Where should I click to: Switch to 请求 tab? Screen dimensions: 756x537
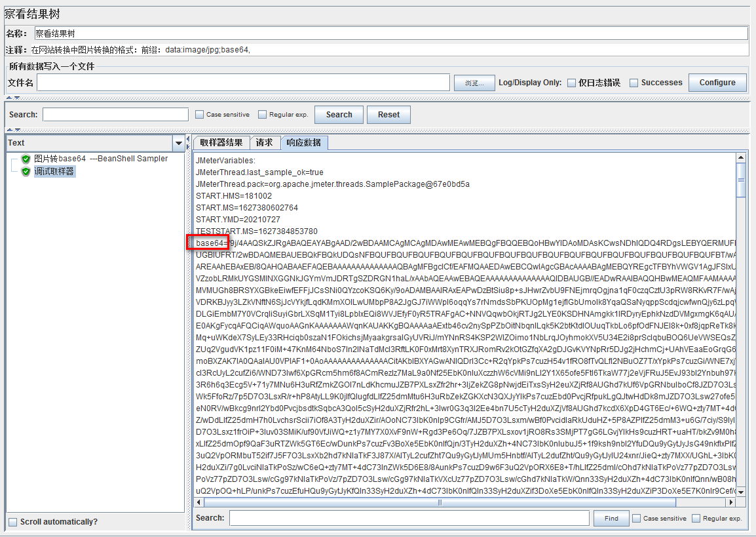pos(264,143)
